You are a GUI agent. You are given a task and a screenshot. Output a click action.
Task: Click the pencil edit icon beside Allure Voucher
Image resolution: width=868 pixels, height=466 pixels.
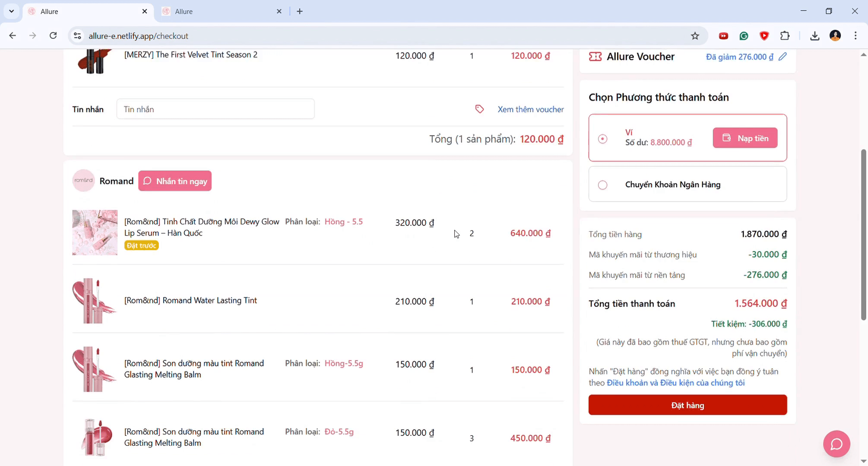pyautogui.click(x=782, y=57)
